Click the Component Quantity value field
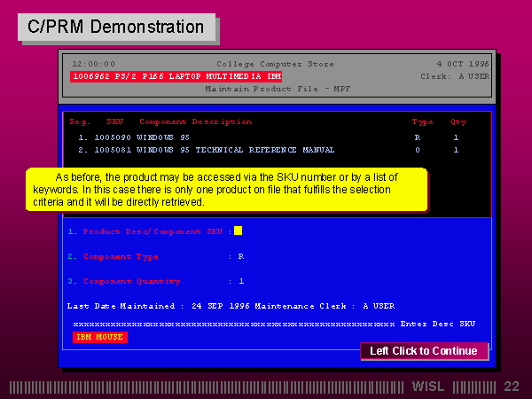Viewport: 532px width, 399px height. (240, 281)
